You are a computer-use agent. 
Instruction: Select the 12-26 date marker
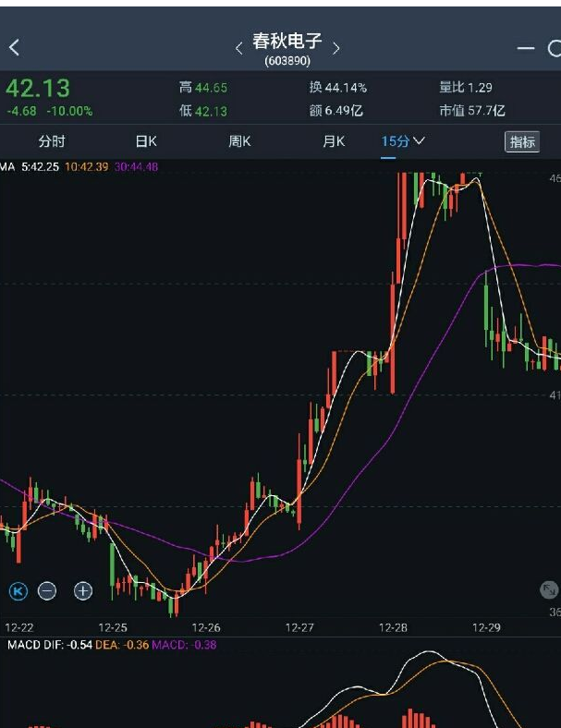coord(206,627)
